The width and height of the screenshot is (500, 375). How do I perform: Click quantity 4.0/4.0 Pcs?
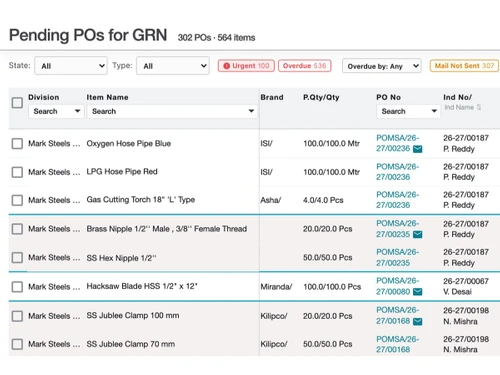point(323,200)
